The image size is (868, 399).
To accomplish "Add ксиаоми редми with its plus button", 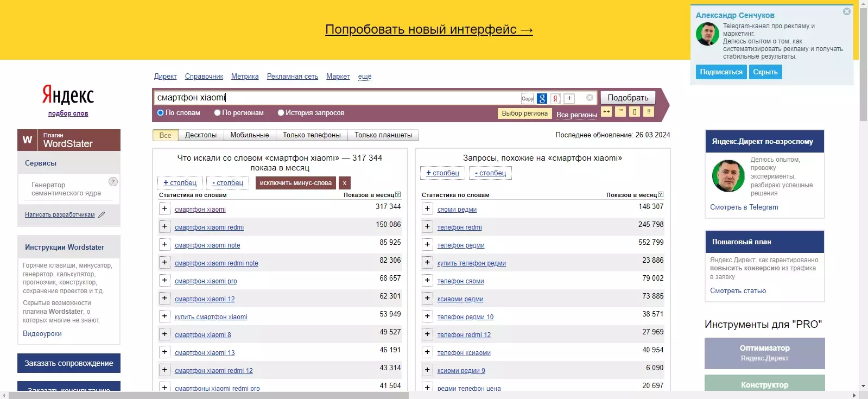I will 427,298.
